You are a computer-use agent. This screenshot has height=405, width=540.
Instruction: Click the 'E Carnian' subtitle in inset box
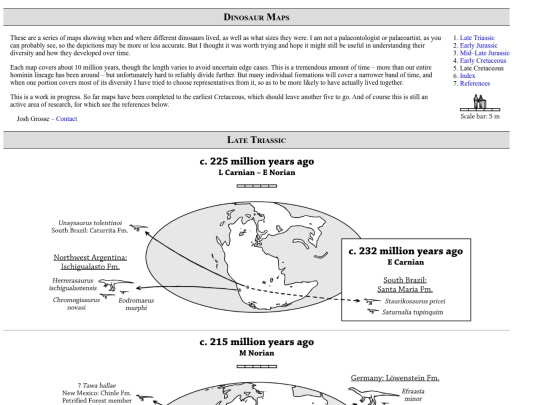406,262
